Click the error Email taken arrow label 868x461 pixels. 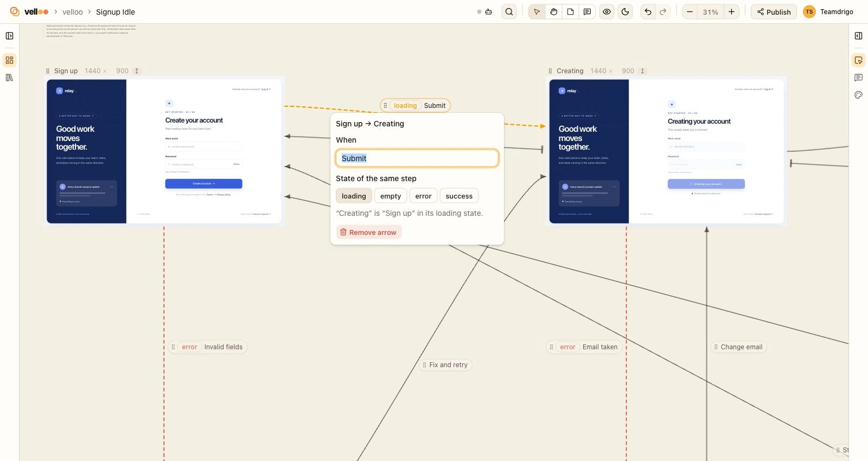[x=584, y=347]
